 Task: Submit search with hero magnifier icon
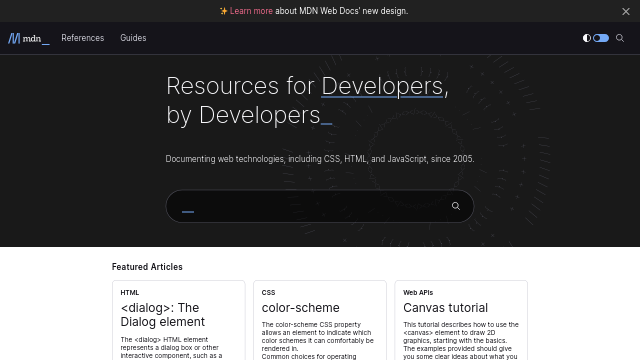click(456, 206)
